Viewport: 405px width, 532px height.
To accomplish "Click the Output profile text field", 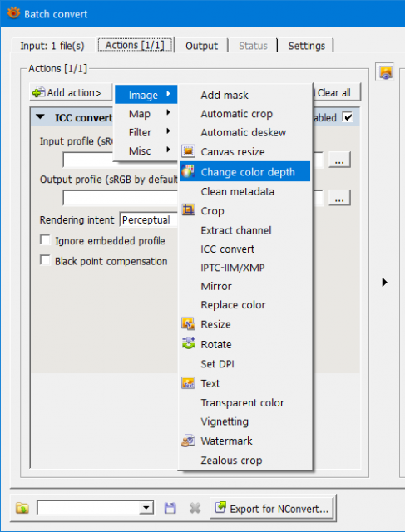I will pos(121,198).
